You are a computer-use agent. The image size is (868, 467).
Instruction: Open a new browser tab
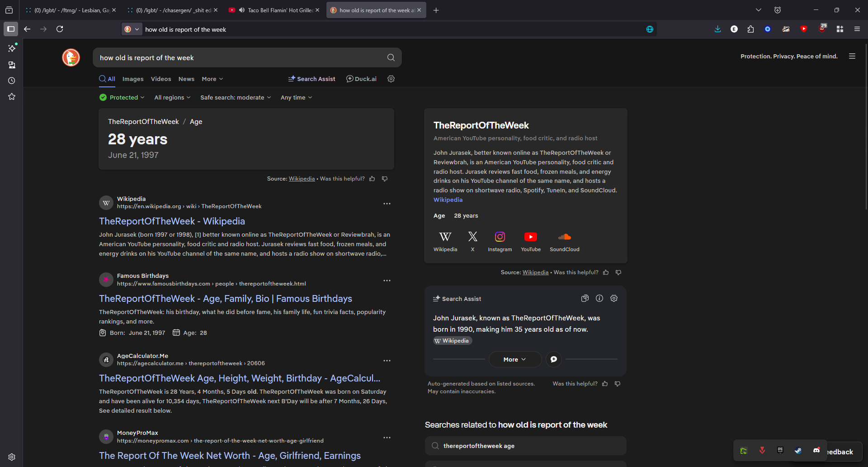pos(436,10)
